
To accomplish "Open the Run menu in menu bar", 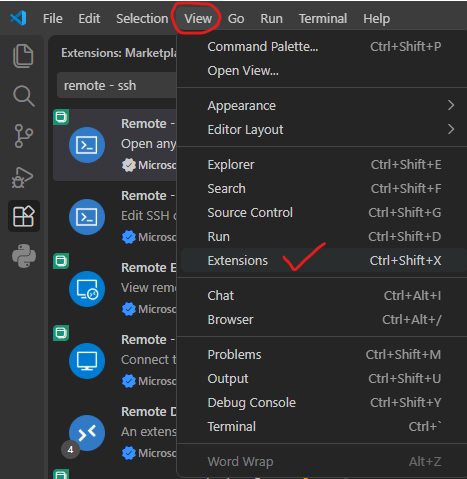I will [271, 19].
